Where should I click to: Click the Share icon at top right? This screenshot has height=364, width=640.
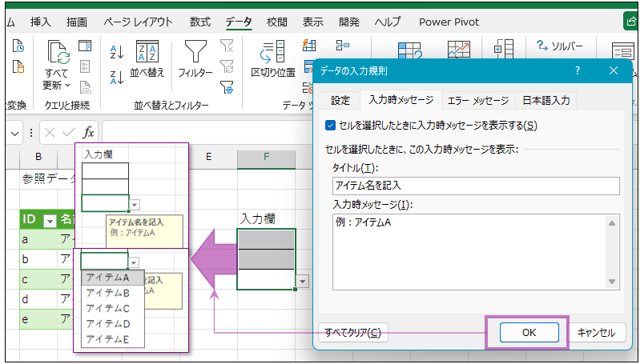pyautogui.click(x=631, y=21)
